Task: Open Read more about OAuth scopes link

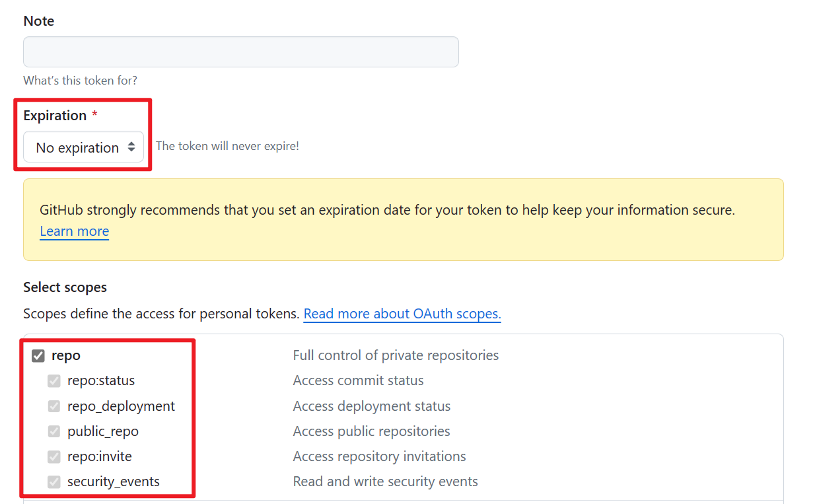Action: pos(402,314)
